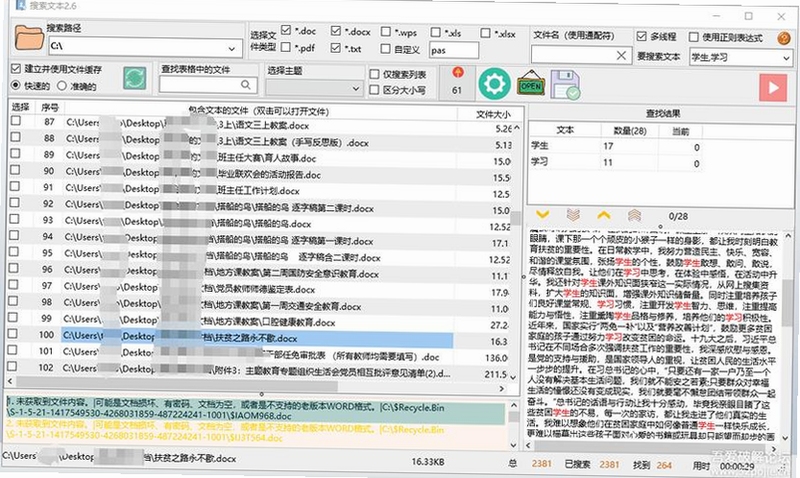Enable the 区分大小写 checkbox

click(374, 90)
